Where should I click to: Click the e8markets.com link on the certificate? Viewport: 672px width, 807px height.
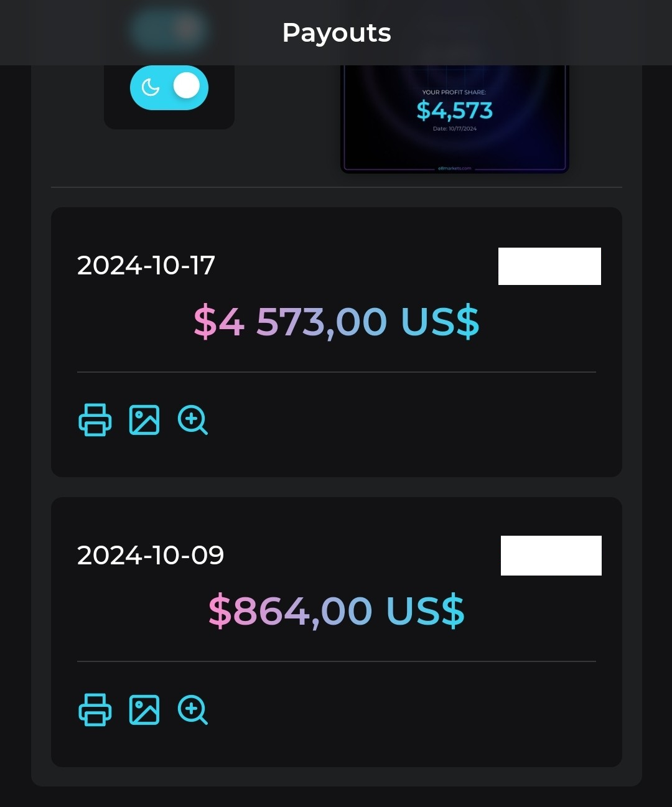[x=455, y=168]
